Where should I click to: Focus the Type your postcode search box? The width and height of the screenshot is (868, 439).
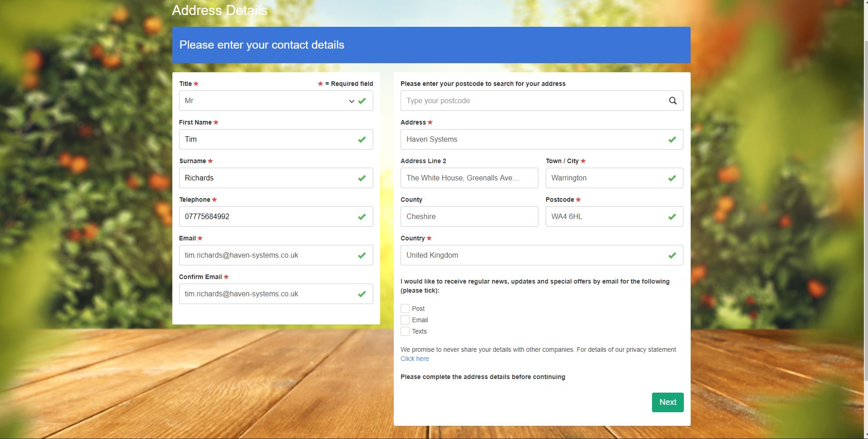[532, 101]
